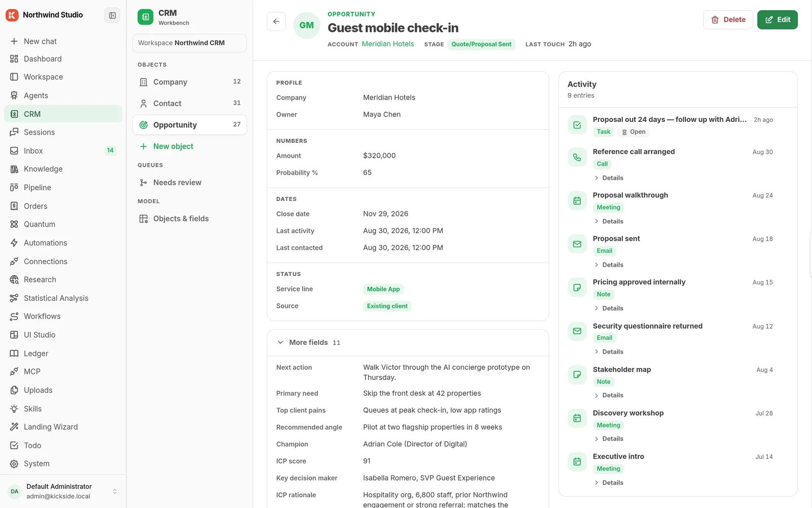
Task: Click the Reference call arranged phone icon
Action: (577, 157)
